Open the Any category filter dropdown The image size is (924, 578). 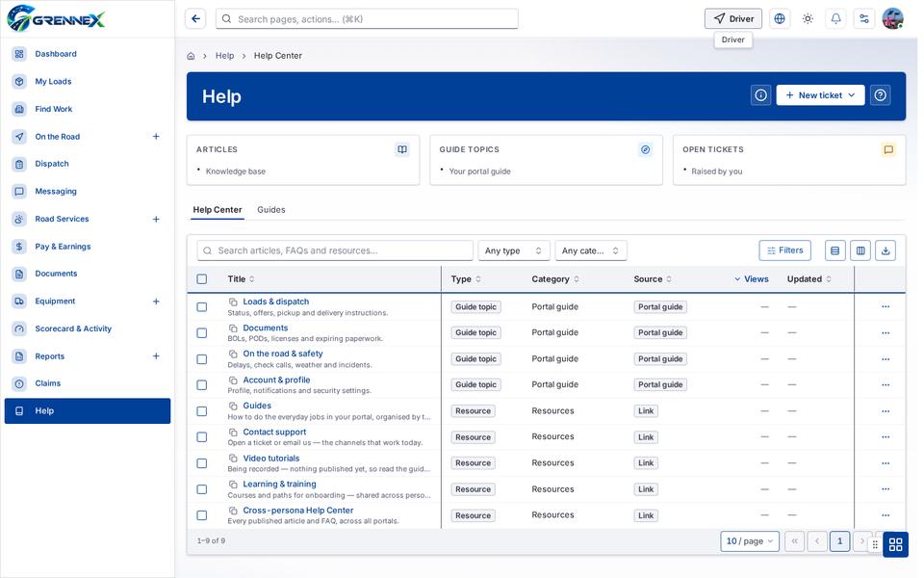tap(590, 250)
